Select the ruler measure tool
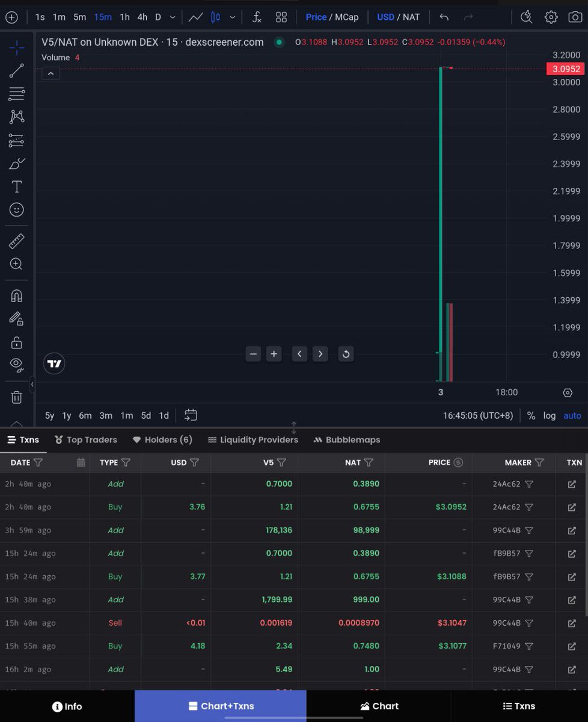 coord(17,241)
